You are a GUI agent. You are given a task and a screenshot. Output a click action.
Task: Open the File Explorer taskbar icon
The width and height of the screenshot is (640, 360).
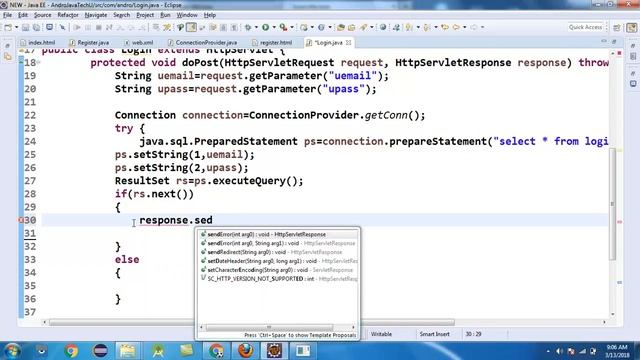128,351
